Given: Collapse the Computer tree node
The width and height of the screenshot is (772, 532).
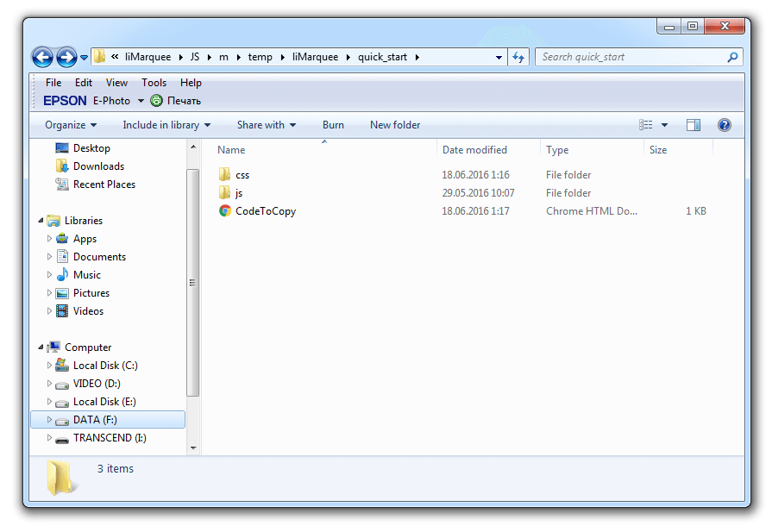Looking at the screenshot, I should click(x=41, y=347).
